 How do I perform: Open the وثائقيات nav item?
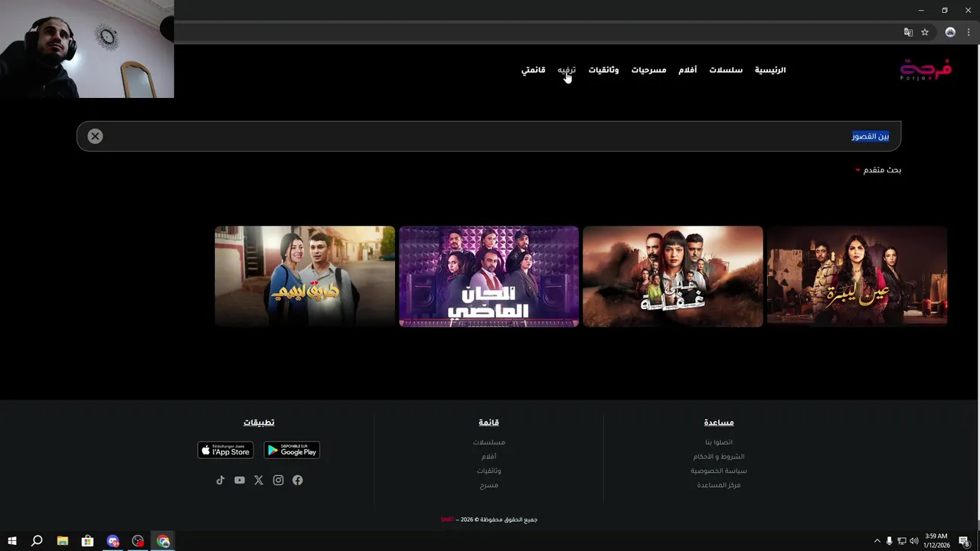pyautogui.click(x=603, y=70)
